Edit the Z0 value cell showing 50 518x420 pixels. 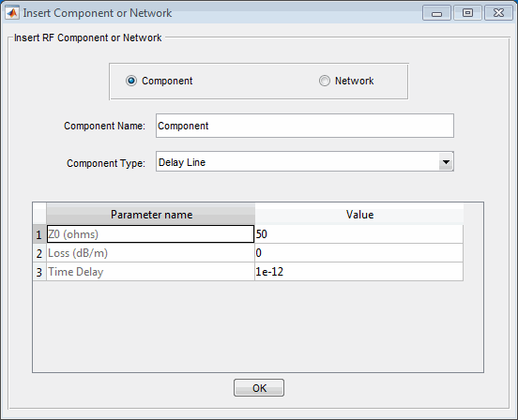point(359,234)
